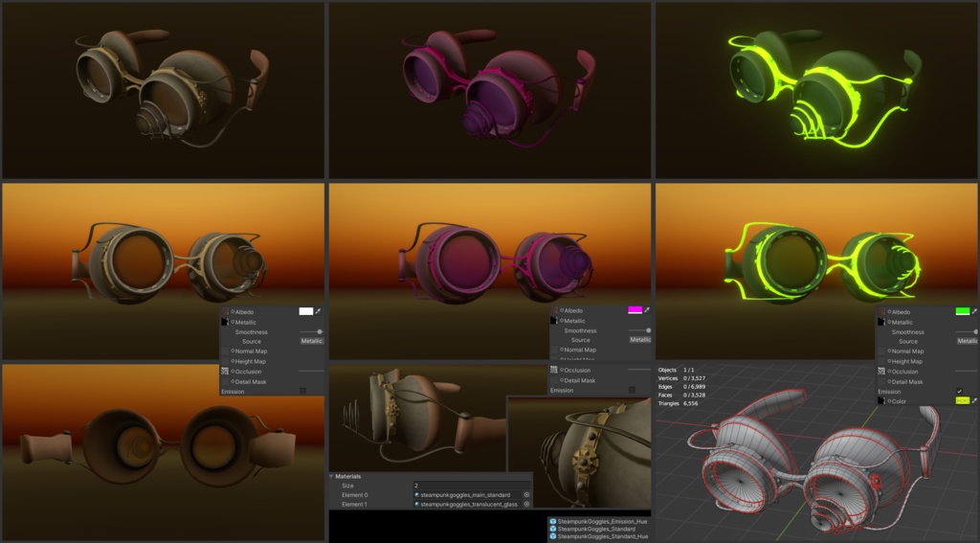Click Element 0 steampunkgoggles_main_standard field
Screen dimensions: 980x543
pyautogui.click(x=472, y=495)
